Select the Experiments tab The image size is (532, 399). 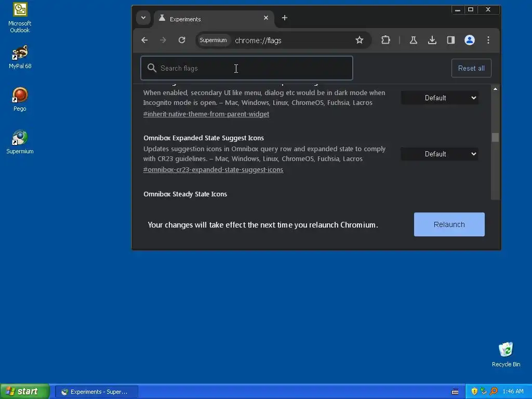point(215,18)
